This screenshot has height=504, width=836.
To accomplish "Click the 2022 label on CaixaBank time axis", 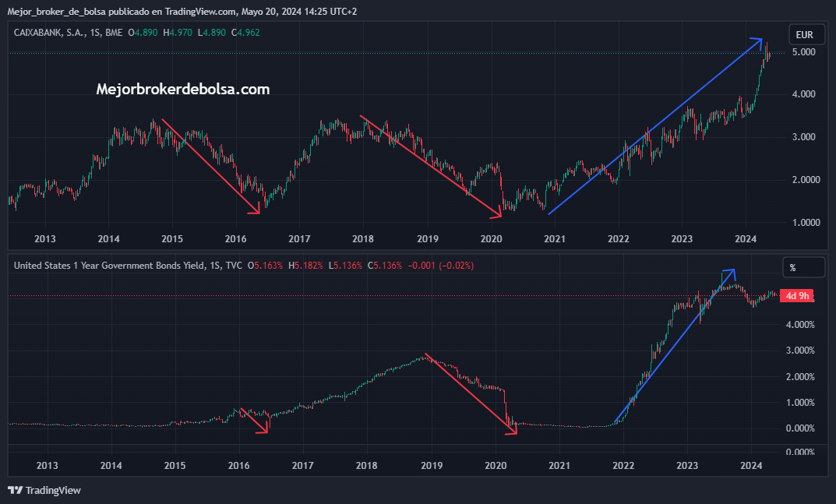I will tap(619, 238).
